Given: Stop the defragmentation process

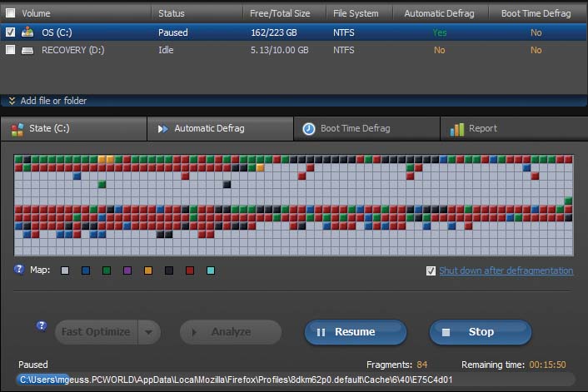Looking at the screenshot, I should coord(480,332).
